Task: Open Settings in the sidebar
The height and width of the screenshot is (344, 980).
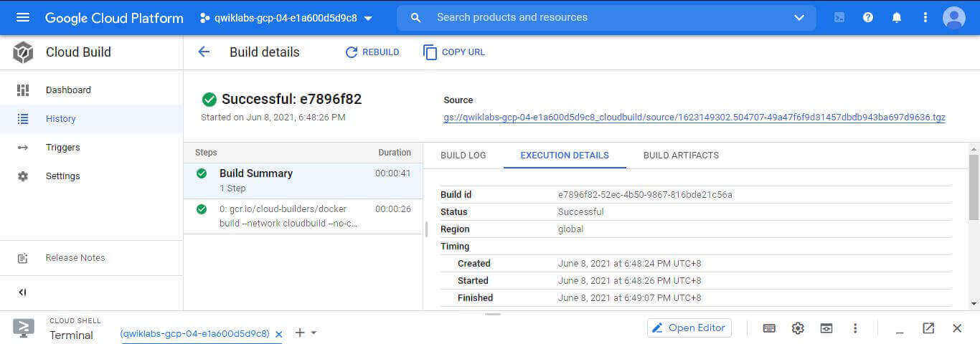Action: (x=92, y=176)
